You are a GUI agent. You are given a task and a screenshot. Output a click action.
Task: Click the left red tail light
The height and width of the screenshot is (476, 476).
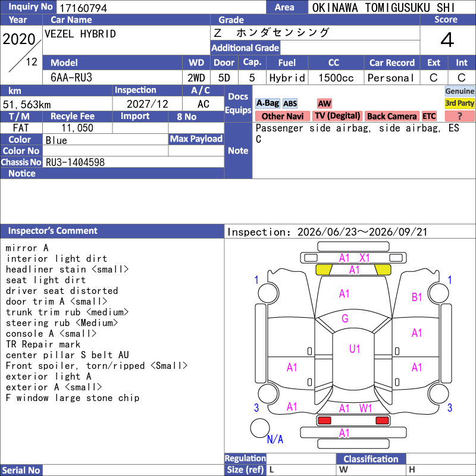click(324, 421)
